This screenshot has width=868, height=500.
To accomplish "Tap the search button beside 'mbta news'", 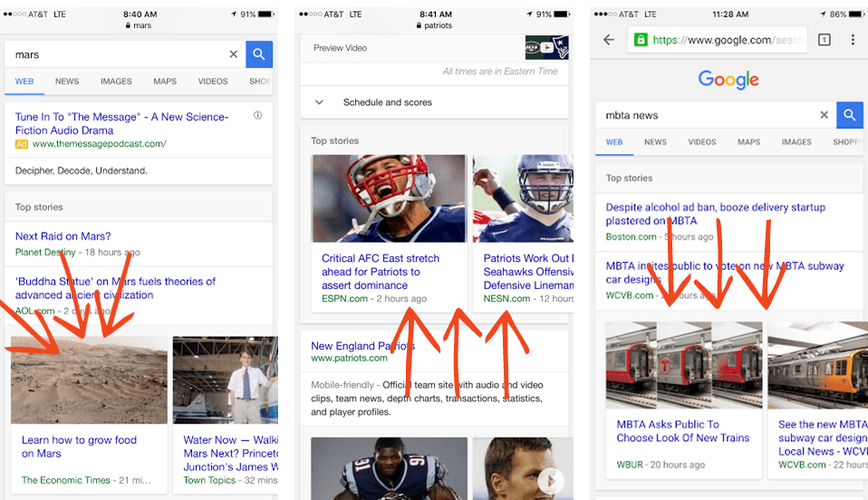I will click(x=850, y=115).
